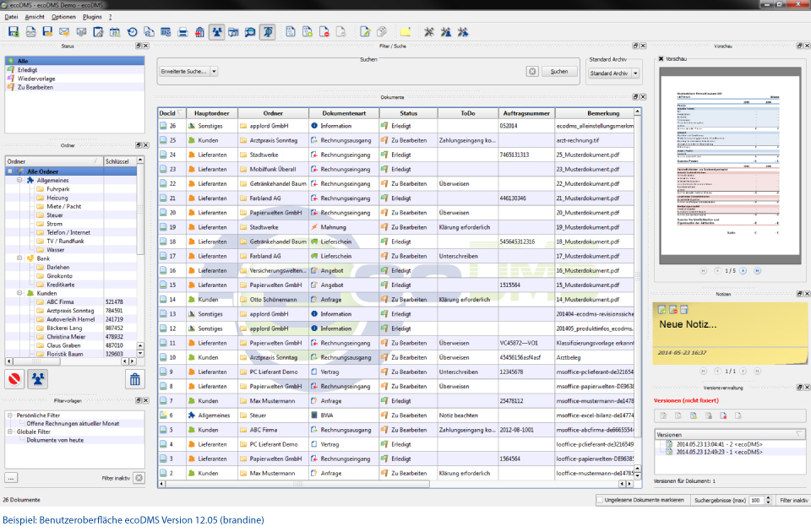Click the first save icon in toolbar
Image resolution: width=811 pixels, height=532 pixels.
[x=14, y=32]
